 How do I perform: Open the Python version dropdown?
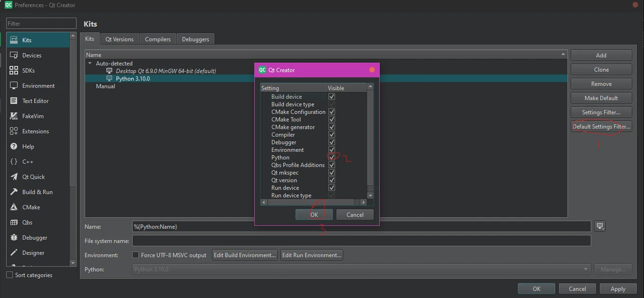click(362, 270)
